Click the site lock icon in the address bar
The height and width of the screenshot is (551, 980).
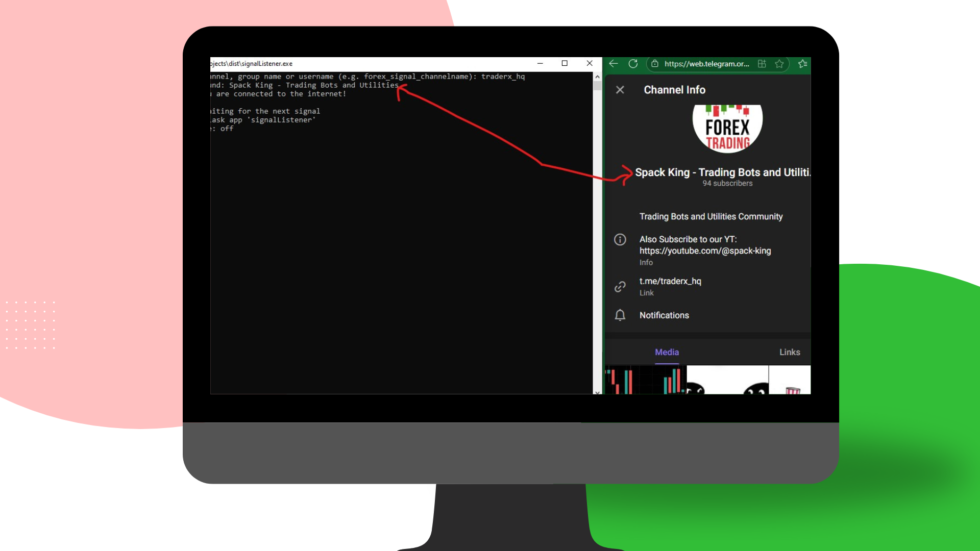(655, 64)
